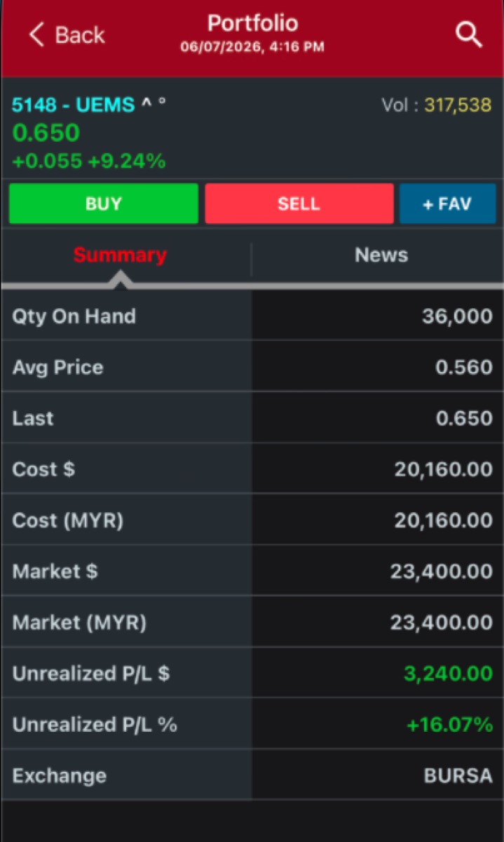Click the Portfolio title
The width and height of the screenshot is (504, 842).
[x=252, y=23]
